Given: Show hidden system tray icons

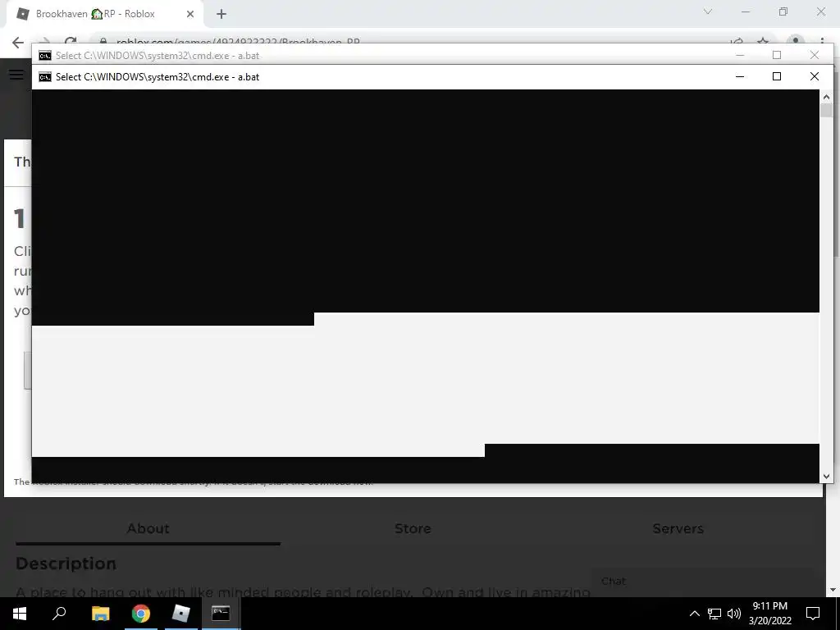Looking at the screenshot, I should (694, 614).
